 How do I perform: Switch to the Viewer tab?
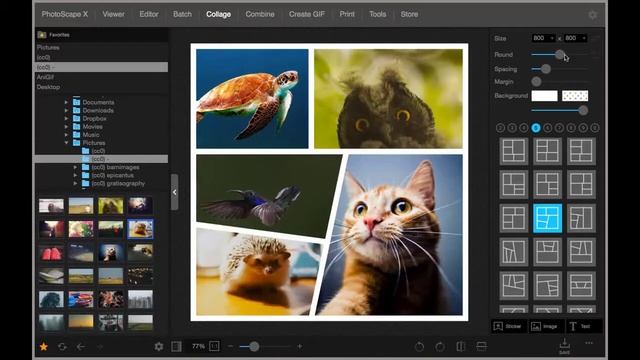[x=113, y=14]
